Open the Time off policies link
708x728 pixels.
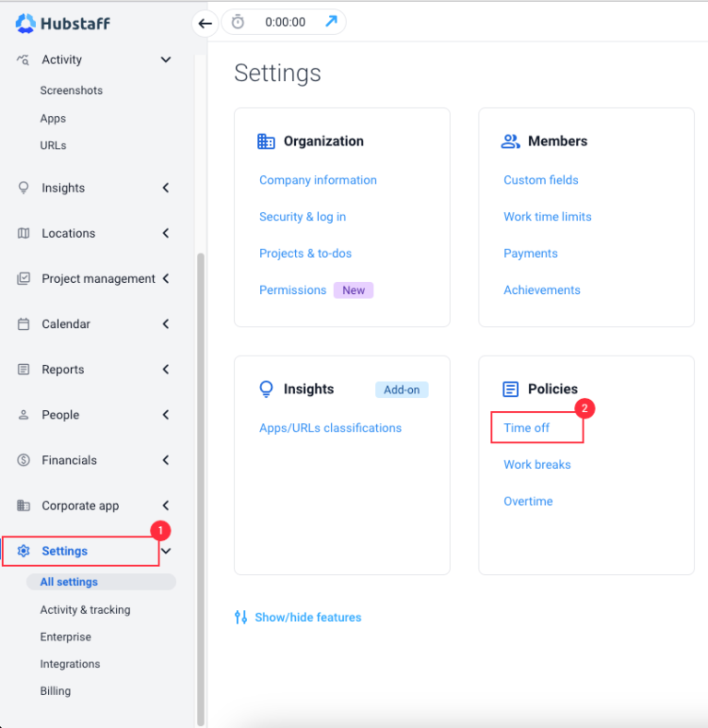[526, 428]
